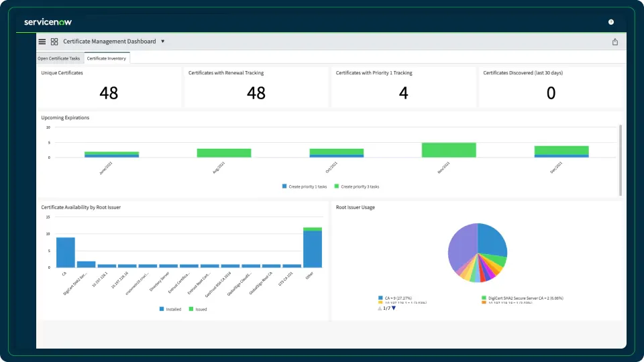Screen dimensions: 644x362
Task: Click the Aug/2021 green expirations bar
Action: [224, 153]
